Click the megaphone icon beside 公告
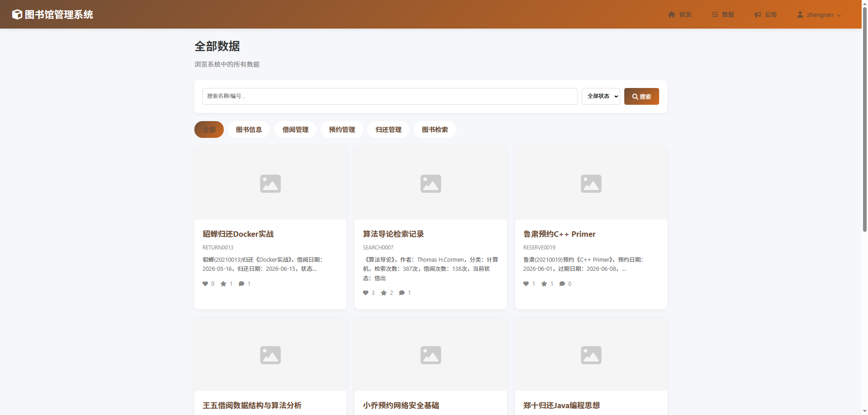This screenshot has height=415, width=868. coord(758,15)
